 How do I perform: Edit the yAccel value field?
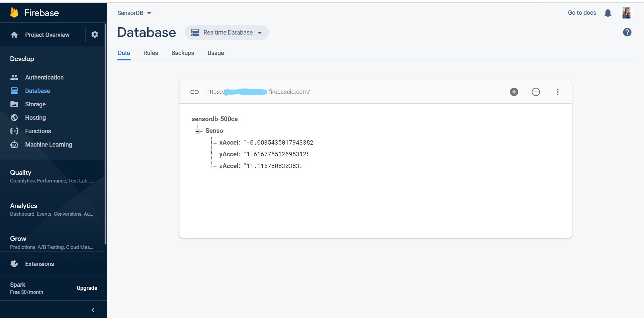tap(275, 154)
